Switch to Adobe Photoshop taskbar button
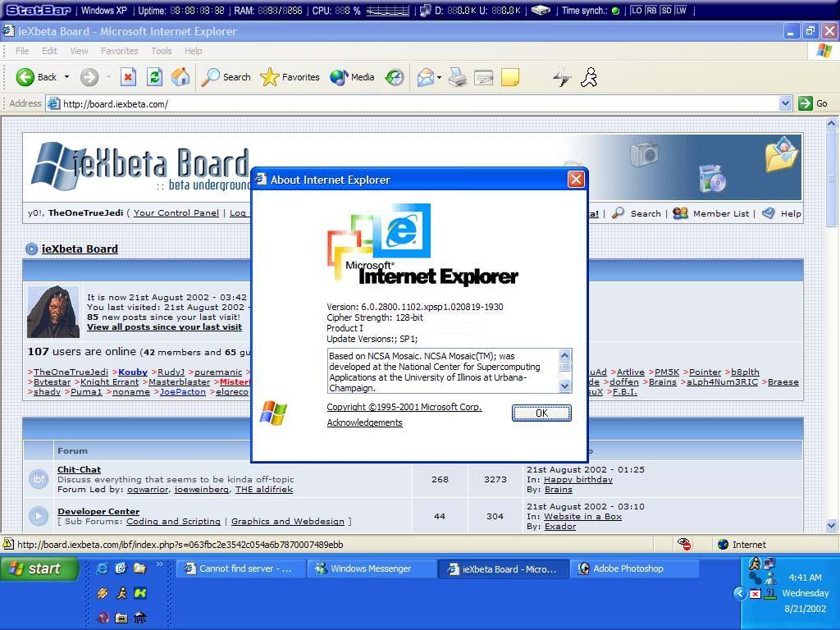840x630 pixels. 635,569
